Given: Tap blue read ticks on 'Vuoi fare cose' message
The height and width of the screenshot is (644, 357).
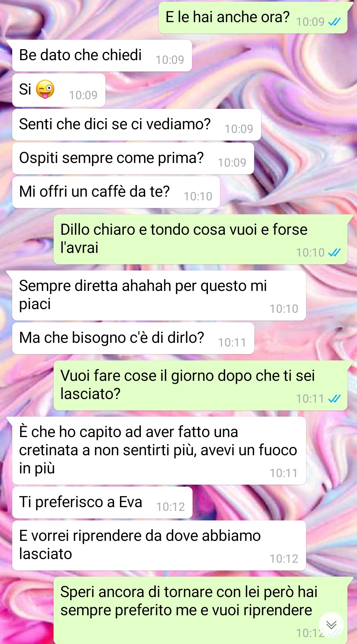Looking at the screenshot, I should 334,399.
